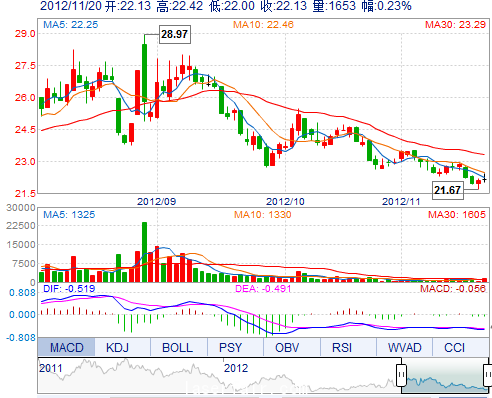Click the 2011 region of overview timeline
The width and height of the screenshot is (492, 398).
tap(51, 368)
